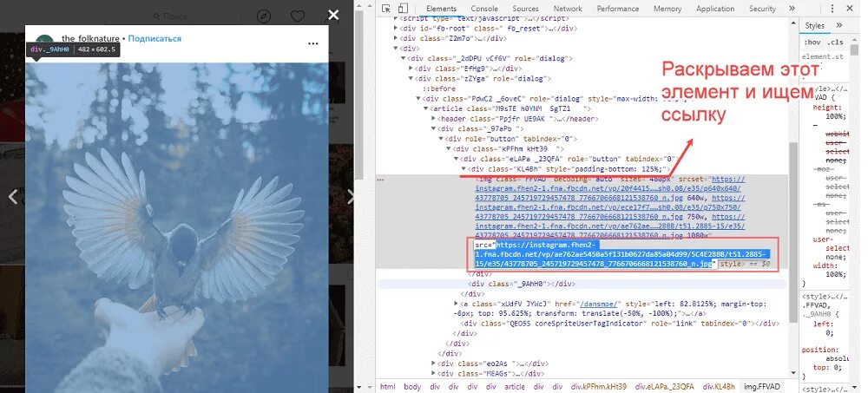The width and height of the screenshot is (868, 393).
Task: Open the Sources tab
Action: [525, 9]
